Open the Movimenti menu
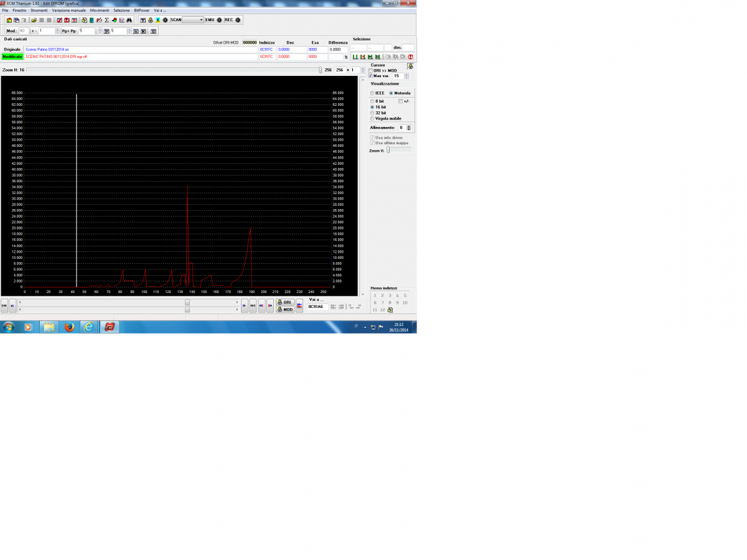The height and width of the screenshot is (560, 747). point(100,11)
